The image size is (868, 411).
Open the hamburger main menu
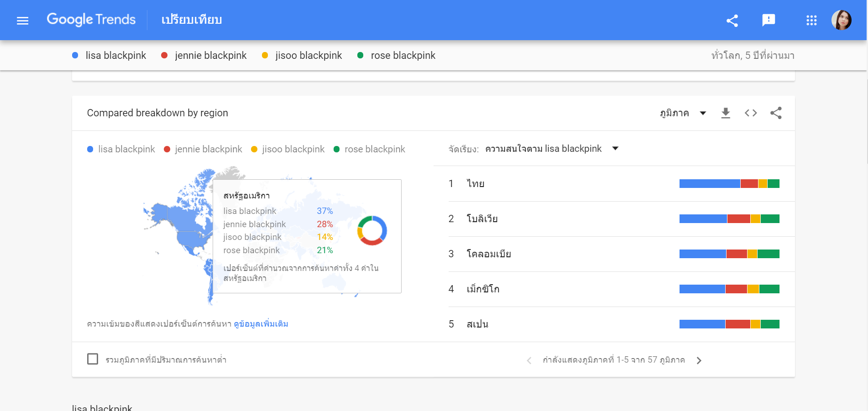pos(22,21)
